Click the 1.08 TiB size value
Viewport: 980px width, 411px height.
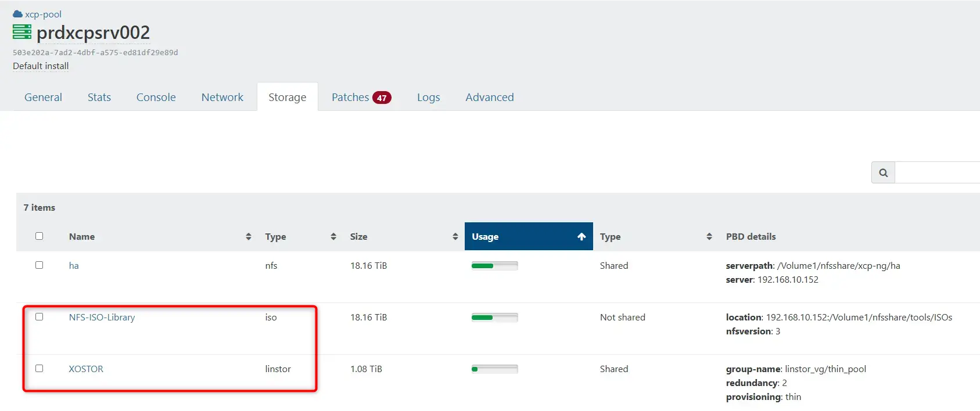[x=366, y=369]
